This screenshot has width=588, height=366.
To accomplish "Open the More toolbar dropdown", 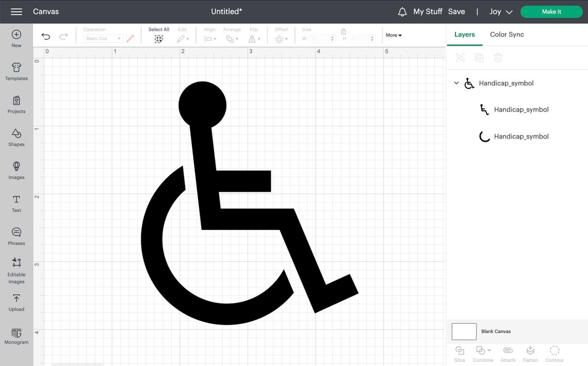I will pyautogui.click(x=393, y=35).
